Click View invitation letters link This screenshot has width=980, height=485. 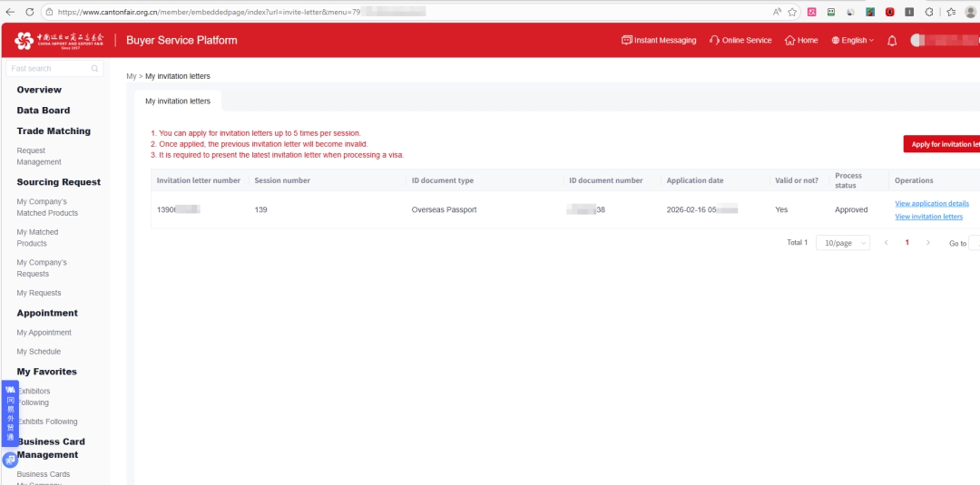coord(928,217)
